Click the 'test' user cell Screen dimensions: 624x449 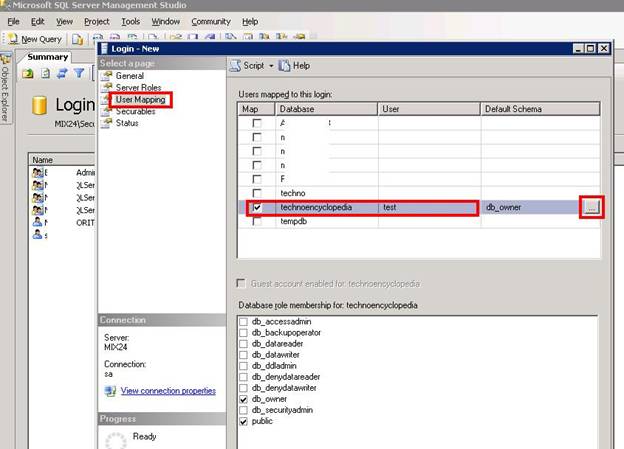(429, 207)
